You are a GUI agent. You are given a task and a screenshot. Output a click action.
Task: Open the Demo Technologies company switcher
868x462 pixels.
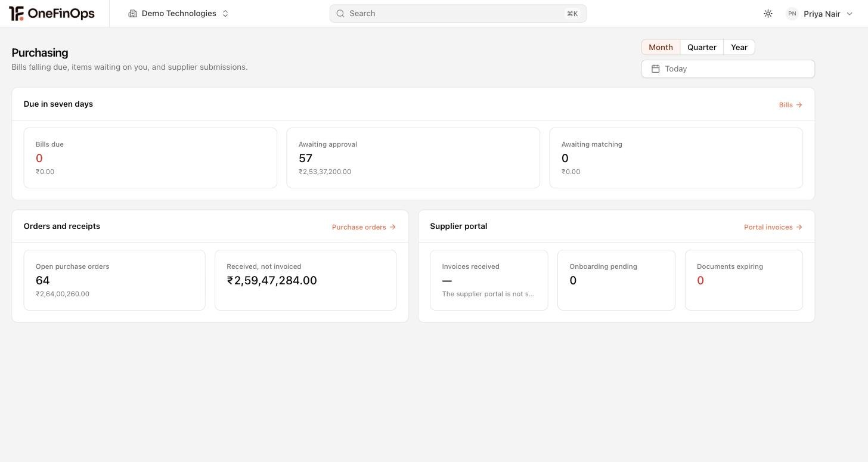point(178,14)
